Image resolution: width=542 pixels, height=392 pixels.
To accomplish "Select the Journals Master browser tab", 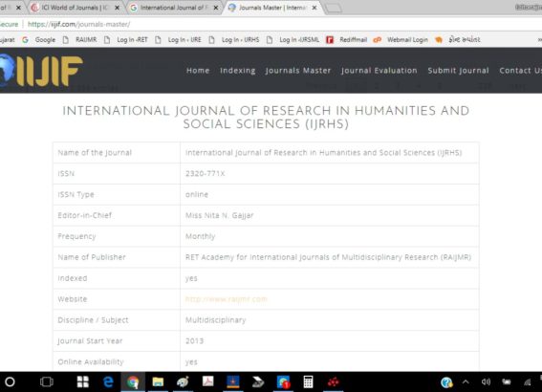I will click(272, 8).
